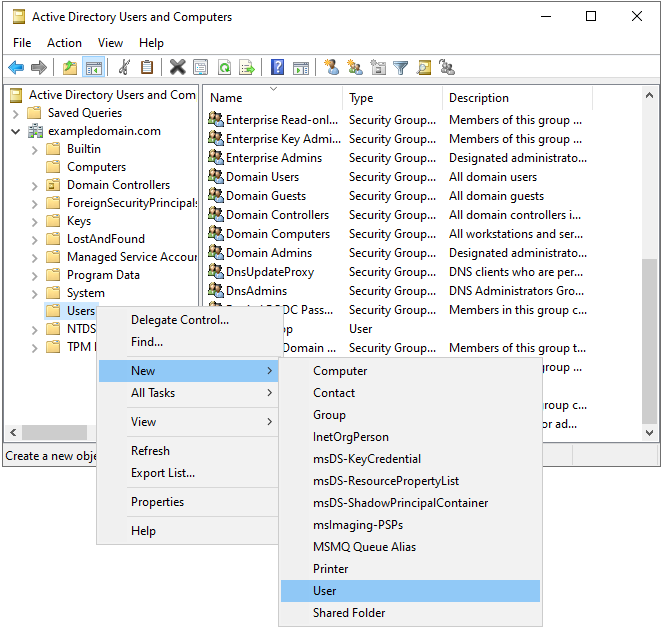This screenshot has height=629, width=662.
Task: Click the add to group toolbar icon
Action: point(447,68)
